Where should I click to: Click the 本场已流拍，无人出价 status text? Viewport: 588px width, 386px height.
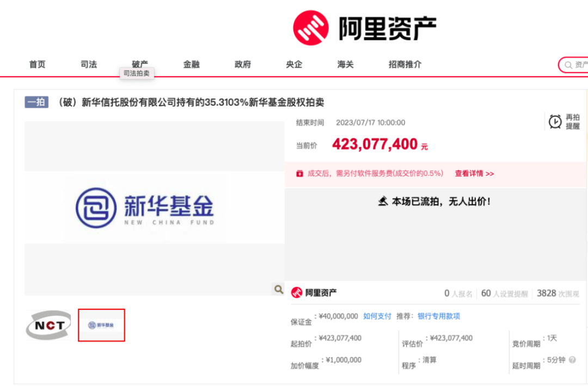[441, 202]
